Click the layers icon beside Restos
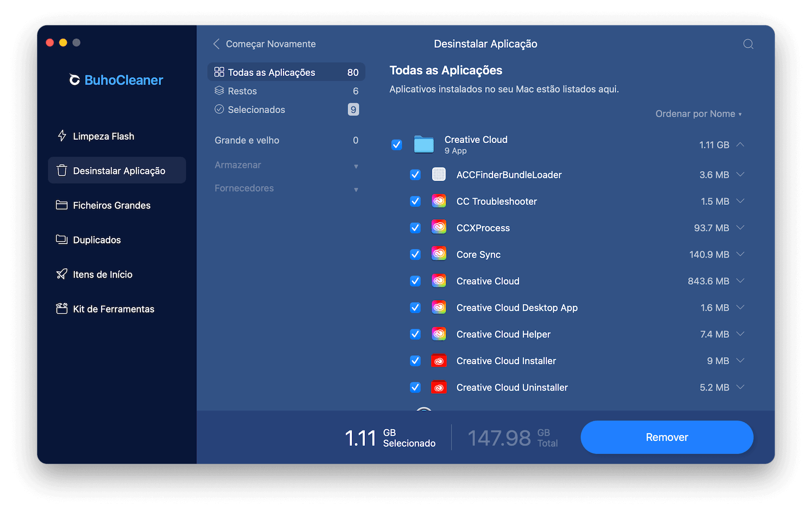 click(219, 91)
